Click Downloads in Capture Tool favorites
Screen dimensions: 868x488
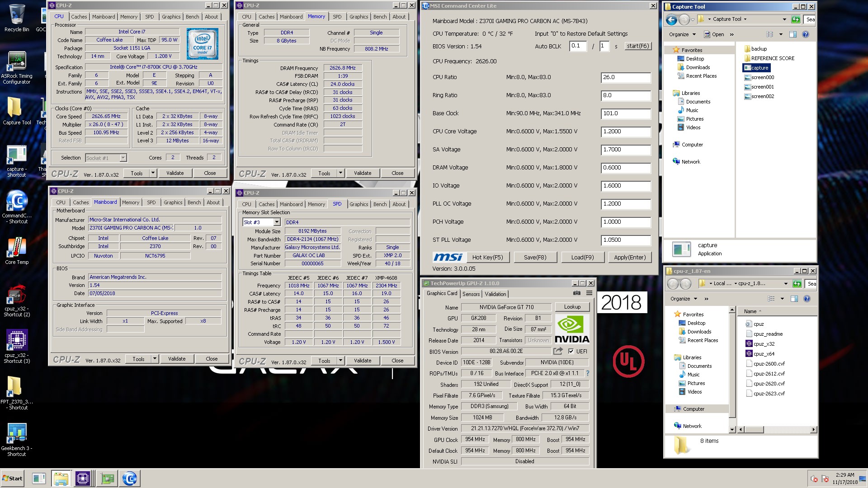(693, 67)
